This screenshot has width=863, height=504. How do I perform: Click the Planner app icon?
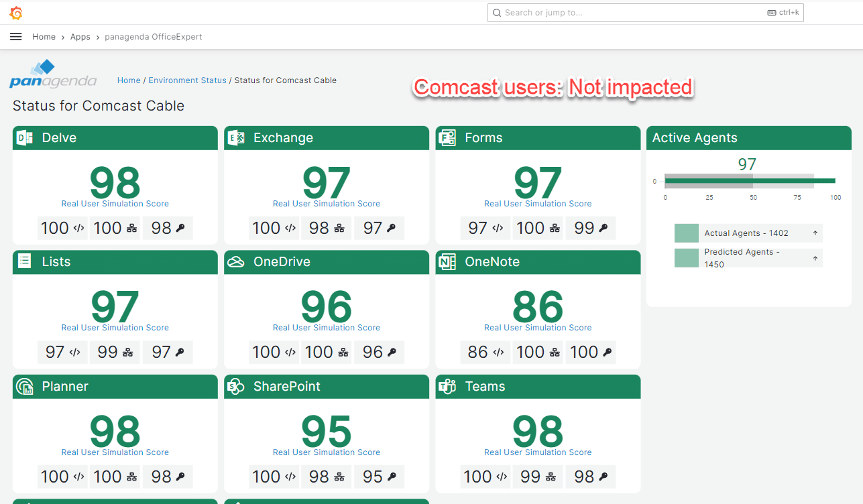(x=25, y=386)
